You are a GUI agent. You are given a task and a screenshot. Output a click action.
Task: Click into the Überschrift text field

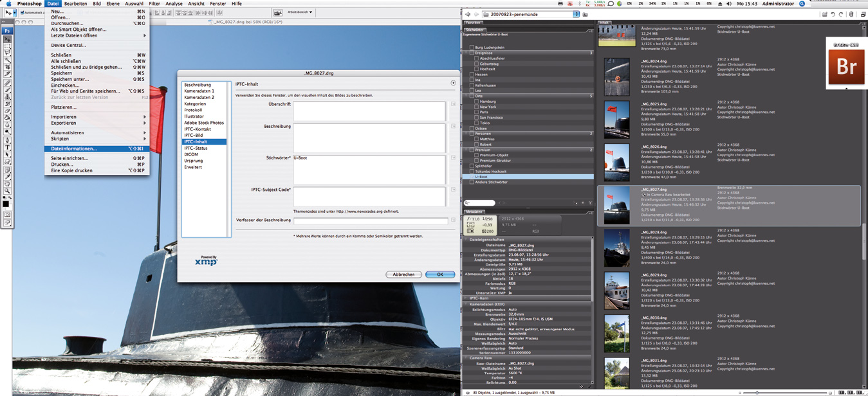369,111
